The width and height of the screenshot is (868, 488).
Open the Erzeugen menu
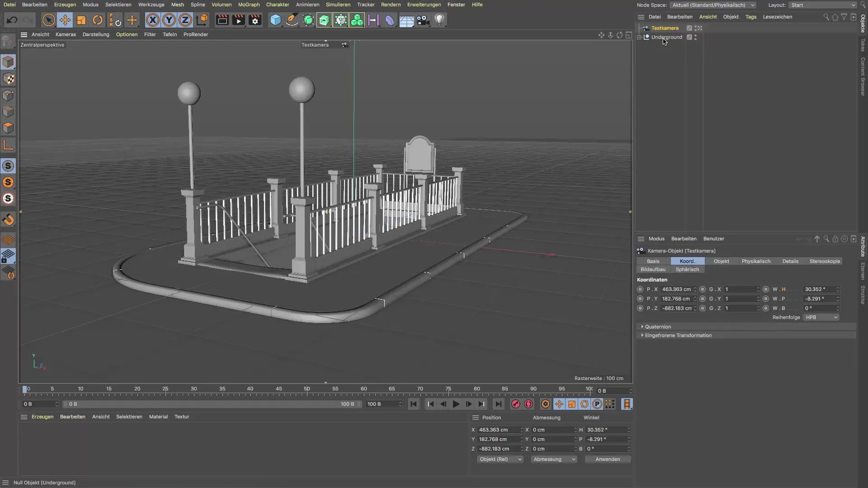click(x=65, y=5)
